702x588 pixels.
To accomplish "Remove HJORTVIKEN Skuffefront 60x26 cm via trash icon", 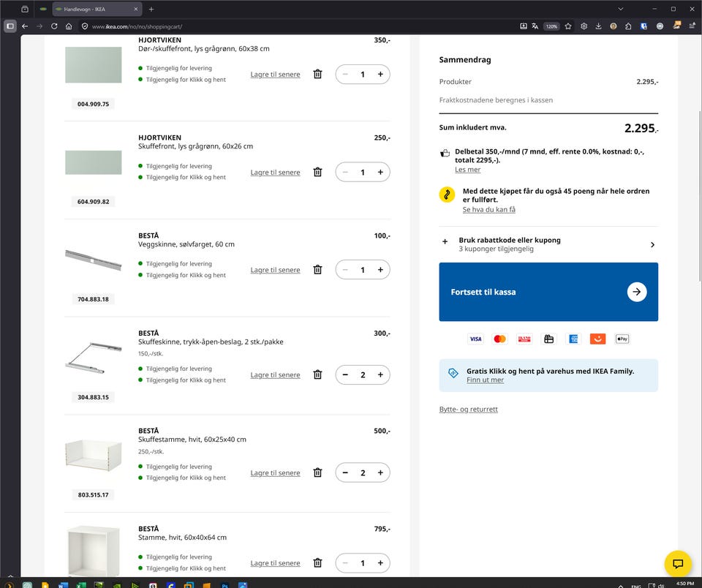I will pyautogui.click(x=317, y=172).
